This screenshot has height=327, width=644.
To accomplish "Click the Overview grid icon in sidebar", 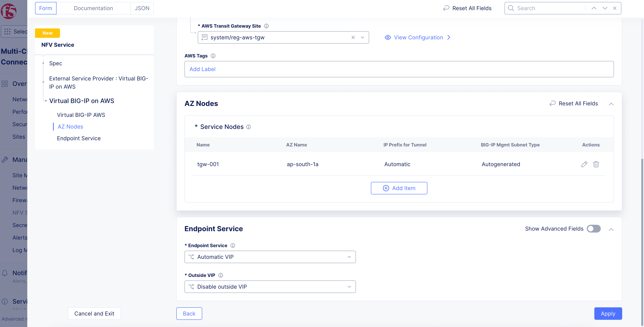I will click(x=5, y=84).
